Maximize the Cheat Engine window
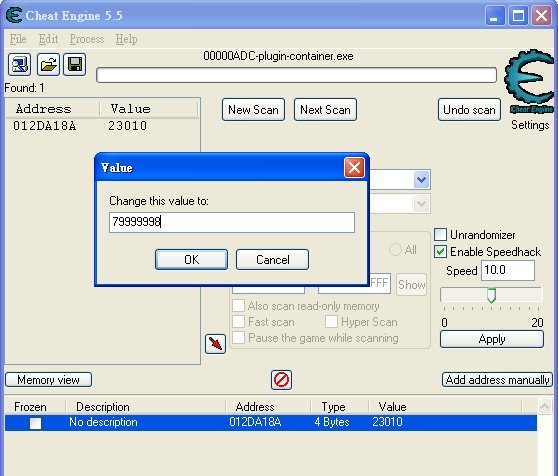This screenshot has height=476, width=558. pyautogui.click(x=518, y=16)
